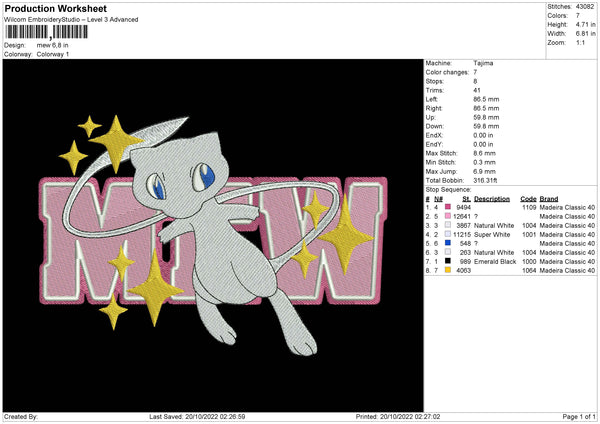Viewport: 600px width, 424px height.
Task: Click the Height value 4.71 in
Action: (x=585, y=24)
